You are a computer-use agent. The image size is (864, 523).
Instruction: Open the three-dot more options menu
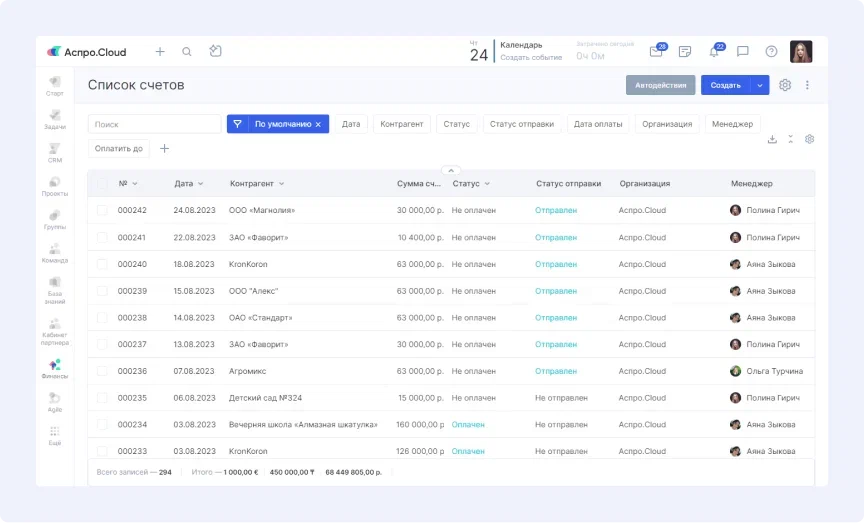pyautogui.click(x=807, y=85)
